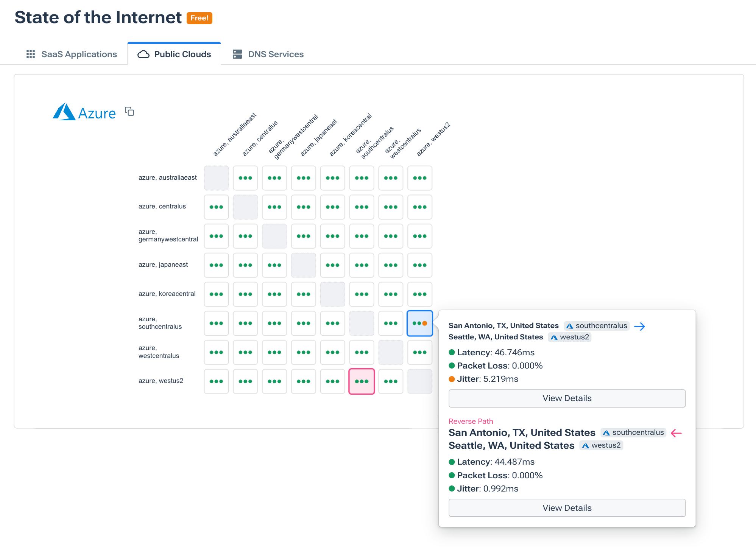
Task: Click the blue forward path arrow
Action: point(640,326)
